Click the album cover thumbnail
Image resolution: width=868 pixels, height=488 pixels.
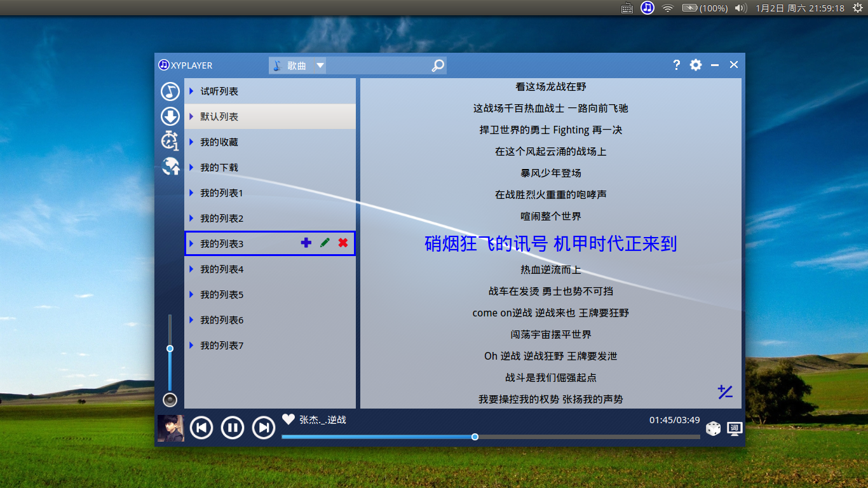click(171, 428)
